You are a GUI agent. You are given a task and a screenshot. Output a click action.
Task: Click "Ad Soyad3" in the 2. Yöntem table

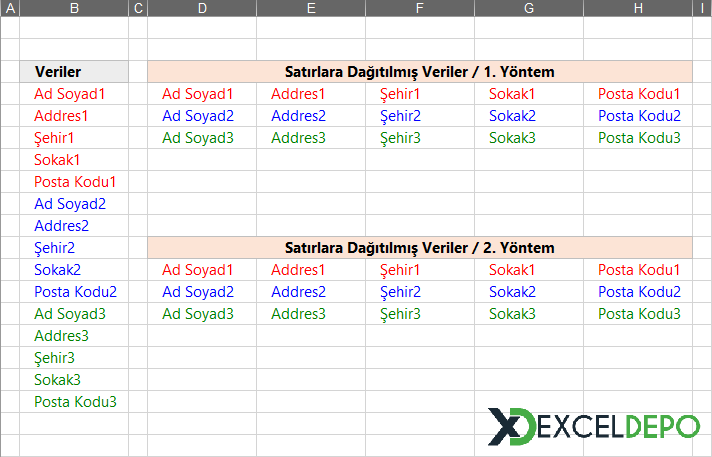pos(198,314)
